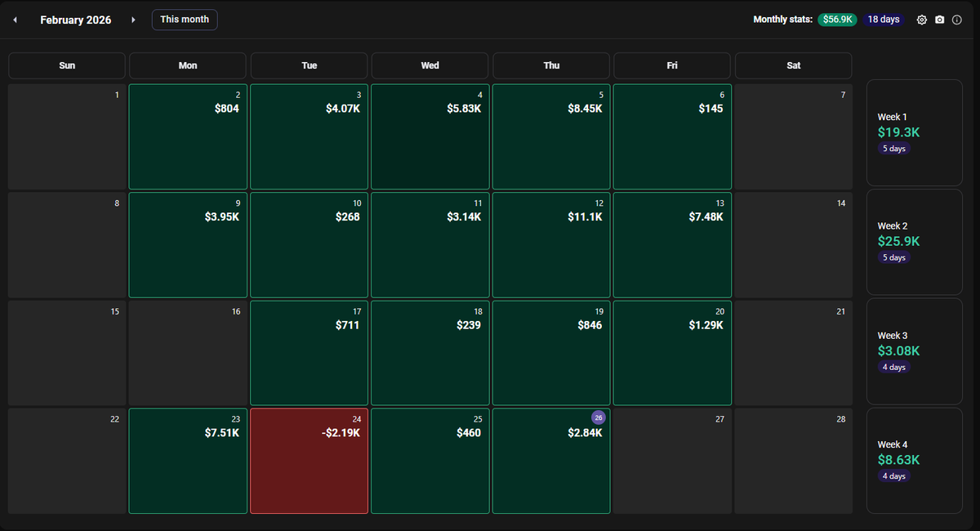Open calendar settings gear icon

coord(922,20)
